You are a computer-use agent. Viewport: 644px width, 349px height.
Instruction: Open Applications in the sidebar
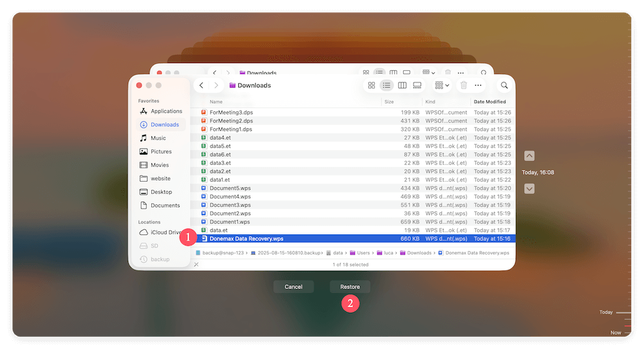pyautogui.click(x=161, y=111)
